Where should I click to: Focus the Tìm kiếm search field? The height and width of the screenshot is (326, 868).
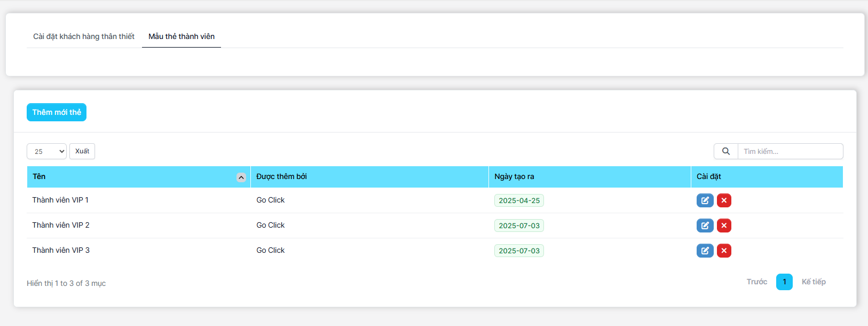click(x=790, y=151)
